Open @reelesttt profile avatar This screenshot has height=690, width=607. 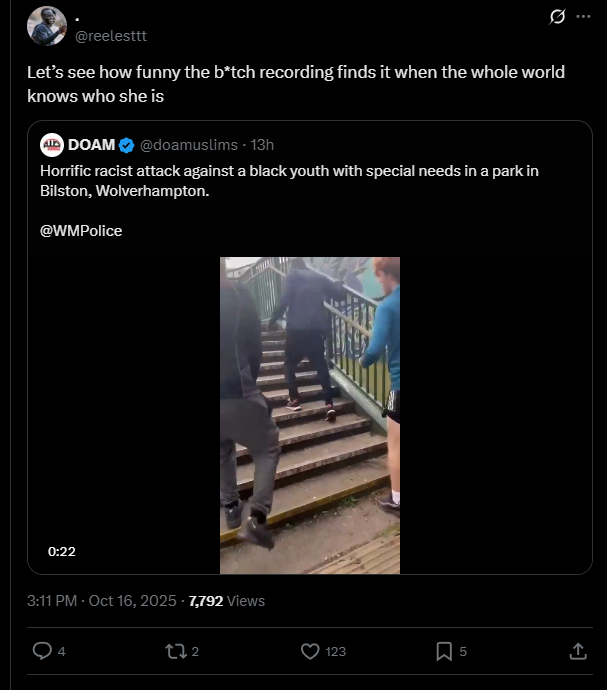tap(47, 26)
